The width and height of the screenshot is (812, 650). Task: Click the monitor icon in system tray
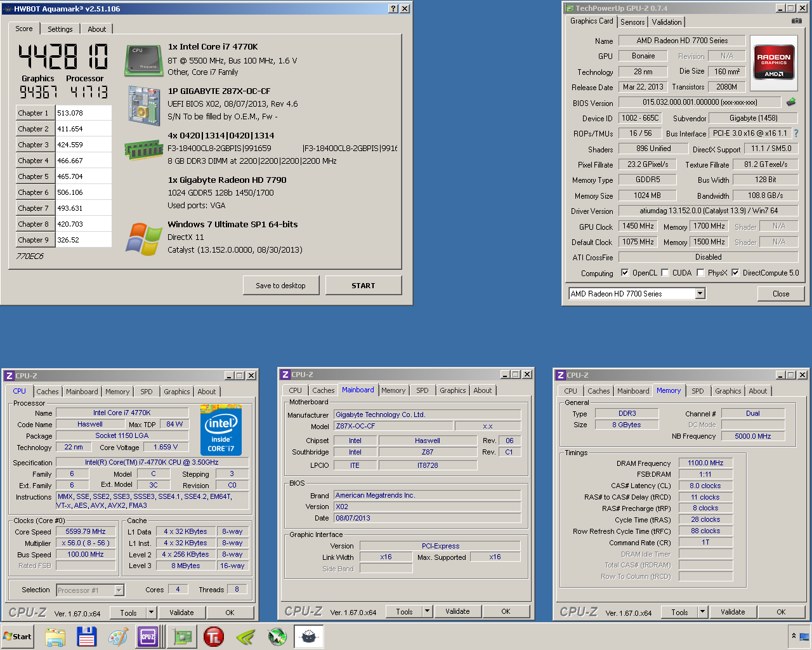804,636
